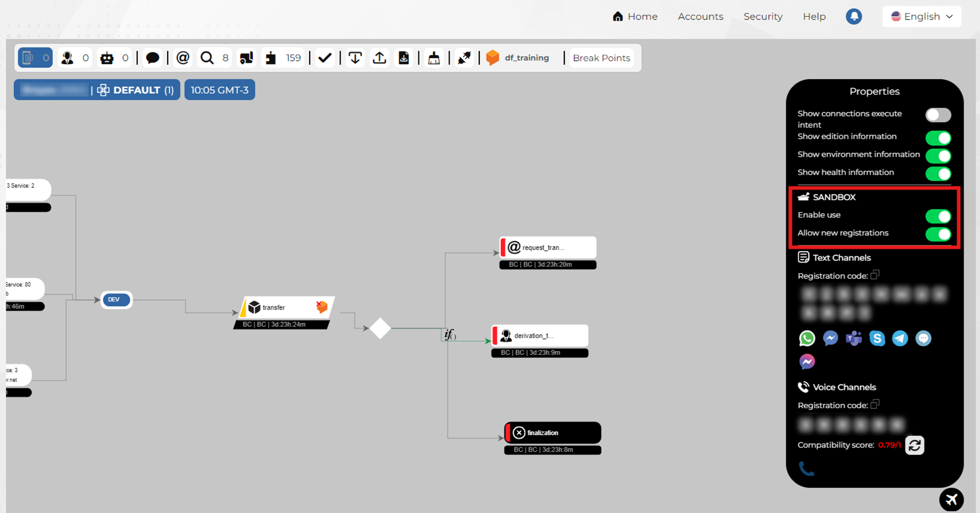Select the transfer node
The image size is (980, 513).
pyautogui.click(x=286, y=307)
